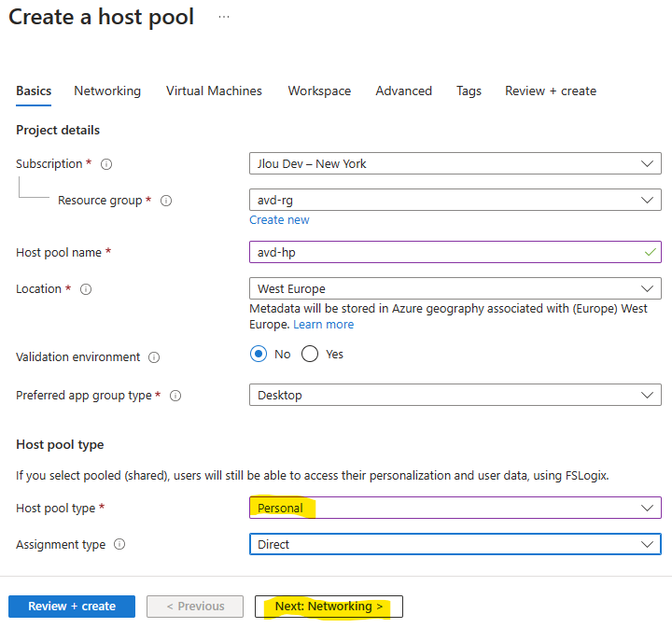The height and width of the screenshot is (628, 672).
Task: Click the Host pool name input field
Action: click(x=455, y=252)
